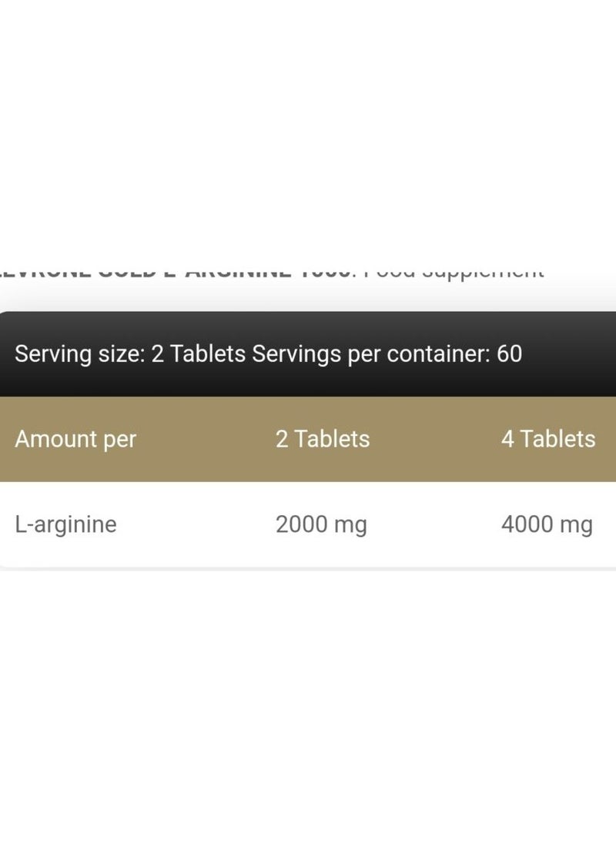The width and height of the screenshot is (616, 844).
Task: Click the digit 4 in '4 Tablets' column header
Action: (x=507, y=439)
